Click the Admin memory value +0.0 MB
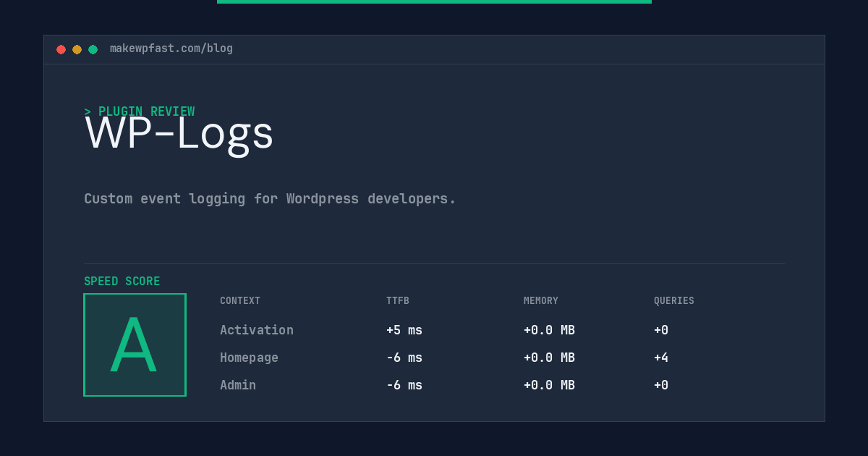This screenshot has height=456, width=868. click(549, 385)
